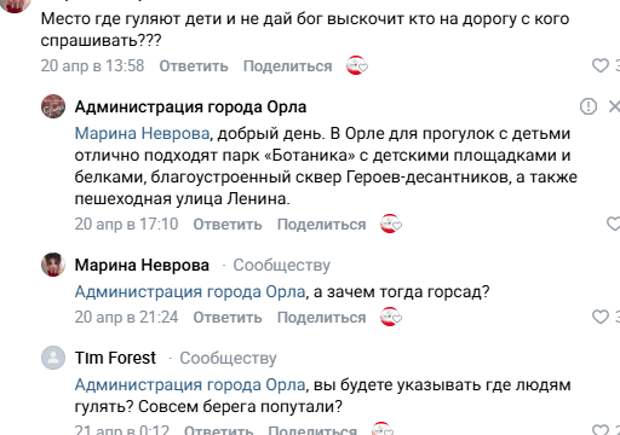Viewport: 620px width, 435px height.
Task: Click the info icon beside the Администрация города Орла comment
Action: coord(588,107)
